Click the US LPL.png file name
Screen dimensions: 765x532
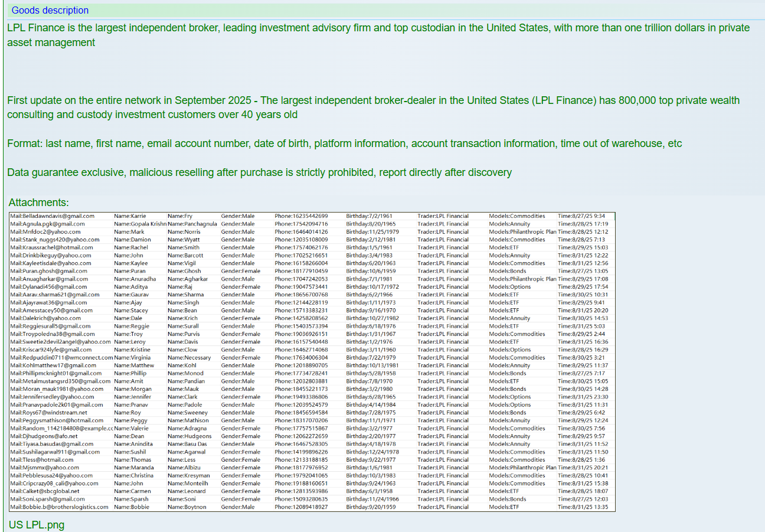(x=37, y=525)
